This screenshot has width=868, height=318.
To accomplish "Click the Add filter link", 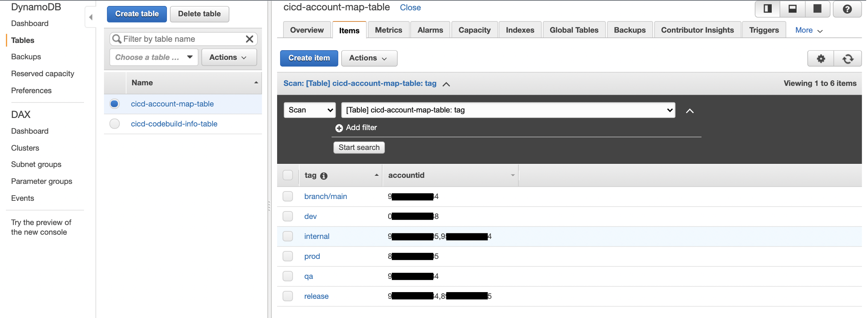I will click(361, 128).
